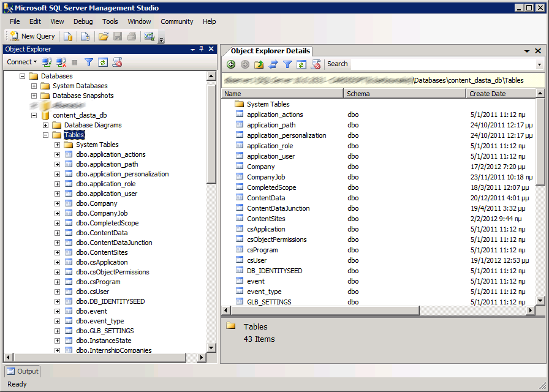The image size is (549, 392).
Task: Collapse the Databases tree node
Action: pyautogui.click(x=23, y=76)
